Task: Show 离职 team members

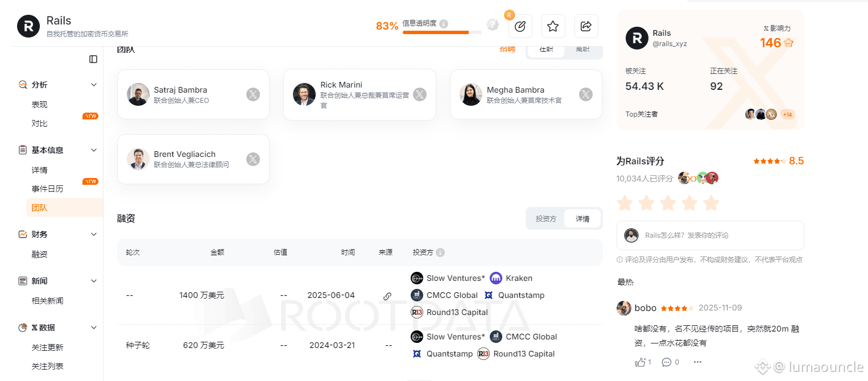Action: [582, 49]
